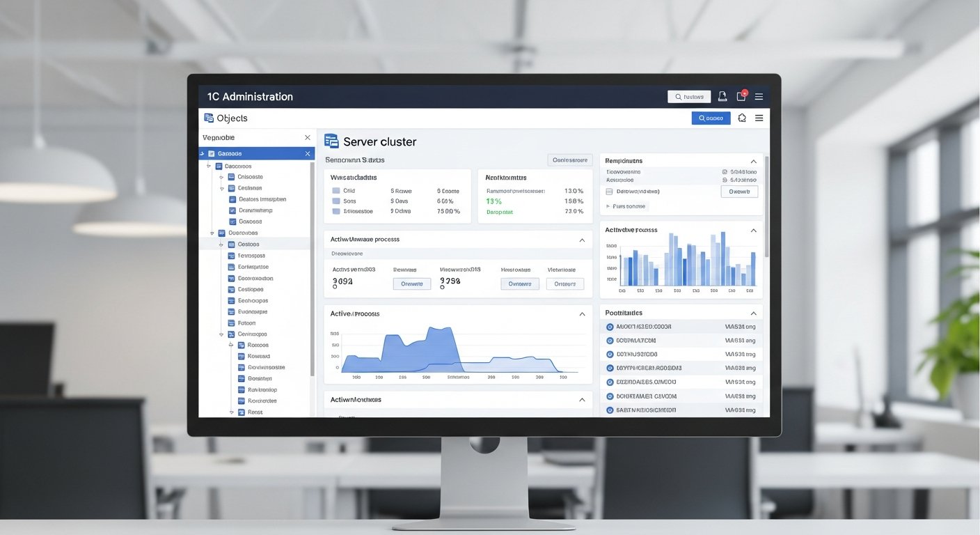980x535 pixels.
Task: Collapse the 'Poottitatdes' list panel
Action: [753, 313]
